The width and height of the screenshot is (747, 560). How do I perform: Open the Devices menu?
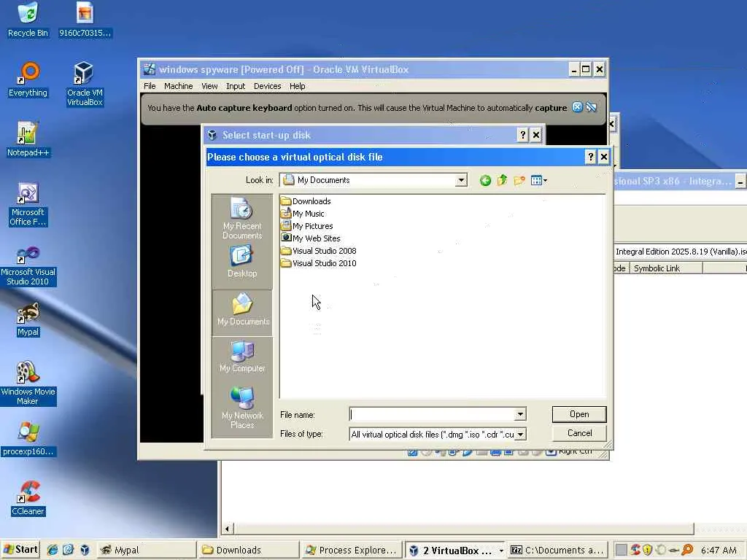coord(267,86)
